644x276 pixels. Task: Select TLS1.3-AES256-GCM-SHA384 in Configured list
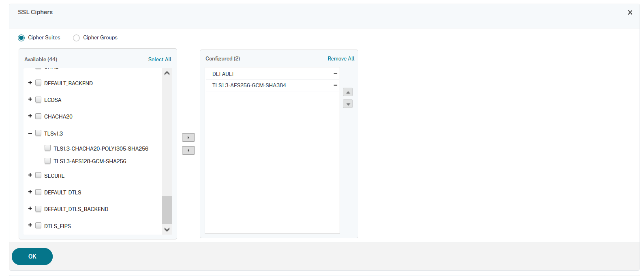pos(272,85)
